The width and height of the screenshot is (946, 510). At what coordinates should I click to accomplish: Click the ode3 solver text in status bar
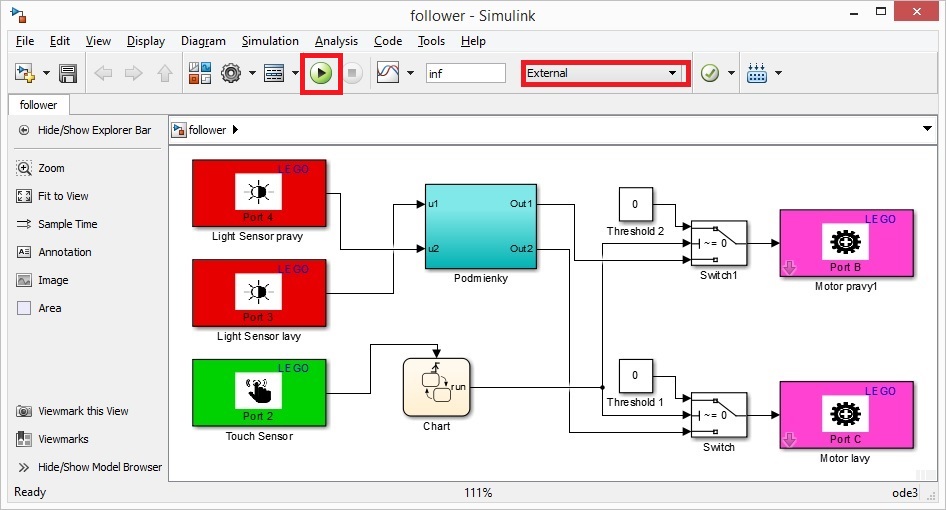point(904,492)
